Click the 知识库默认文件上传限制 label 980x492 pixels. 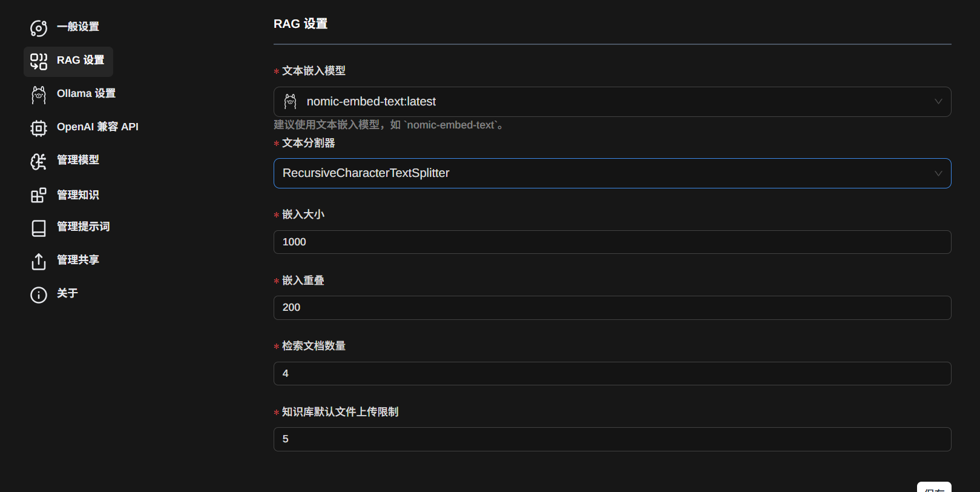tap(340, 412)
